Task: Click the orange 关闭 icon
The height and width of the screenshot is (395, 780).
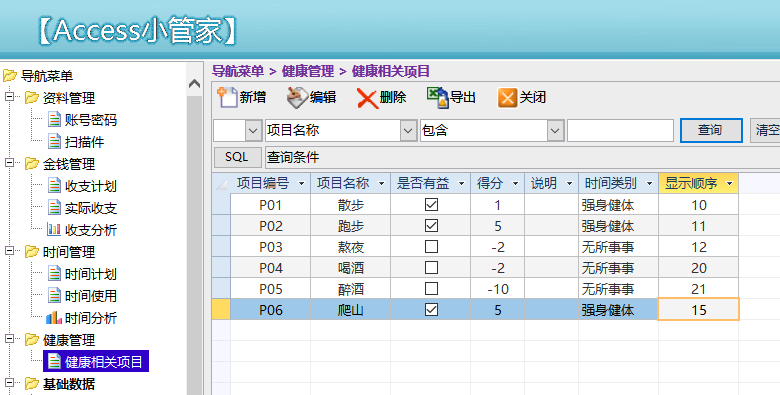Action: click(x=507, y=98)
